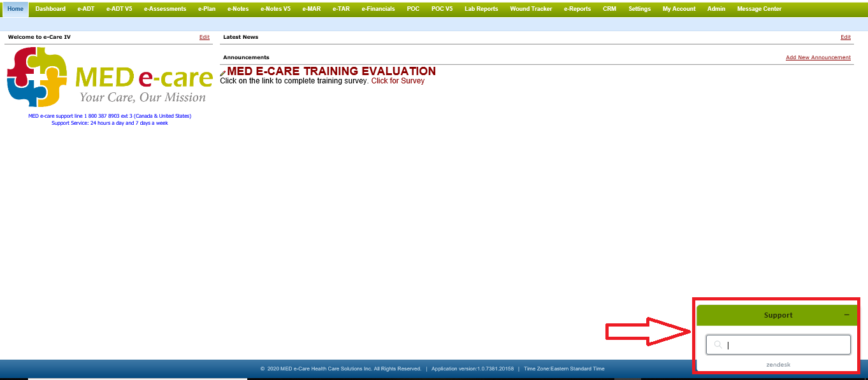Open the e-Assessments menu item

(x=165, y=9)
